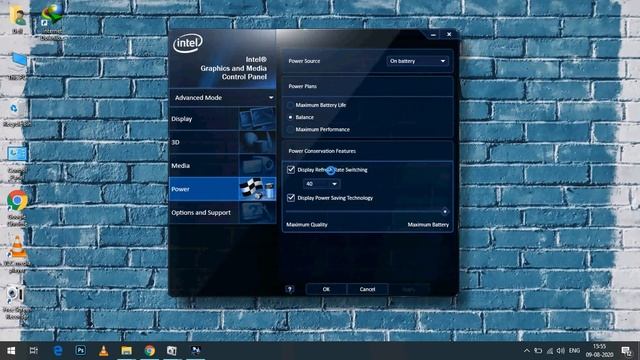This screenshot has width=640, height=360.
Task: Open VLC from the taskbar
Action: pyautogui.click(x=103, y=351)
